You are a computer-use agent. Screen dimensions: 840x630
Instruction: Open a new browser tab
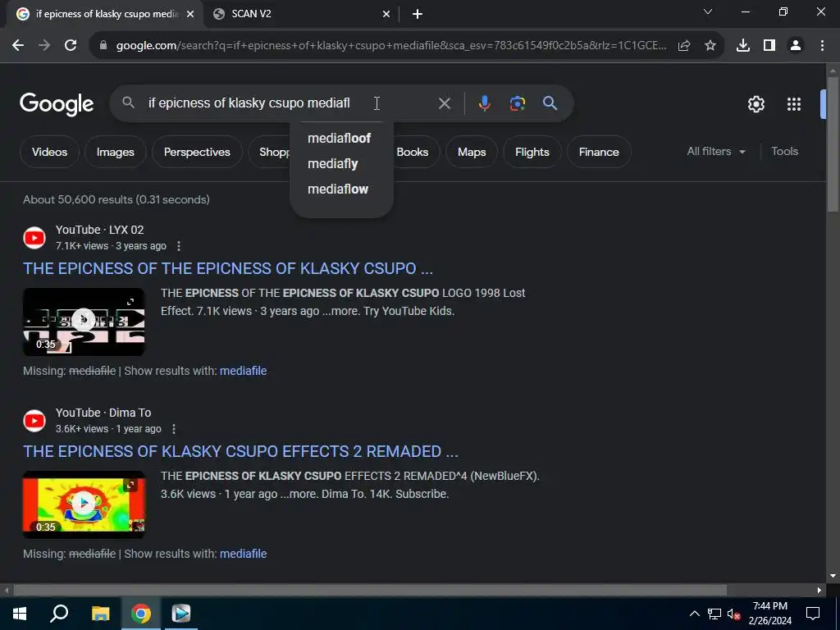click(418, 15)
